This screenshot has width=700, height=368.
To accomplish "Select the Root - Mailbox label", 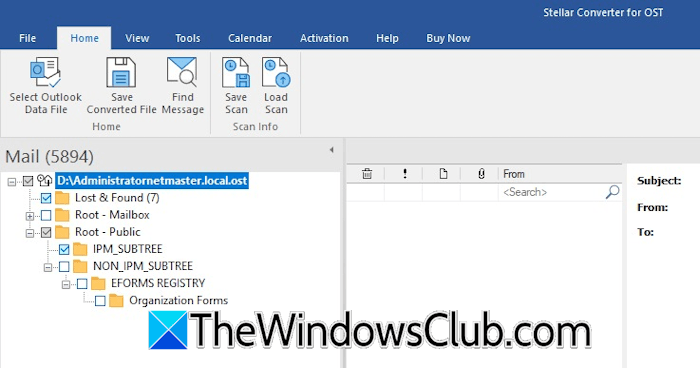I will click(112, 215).
